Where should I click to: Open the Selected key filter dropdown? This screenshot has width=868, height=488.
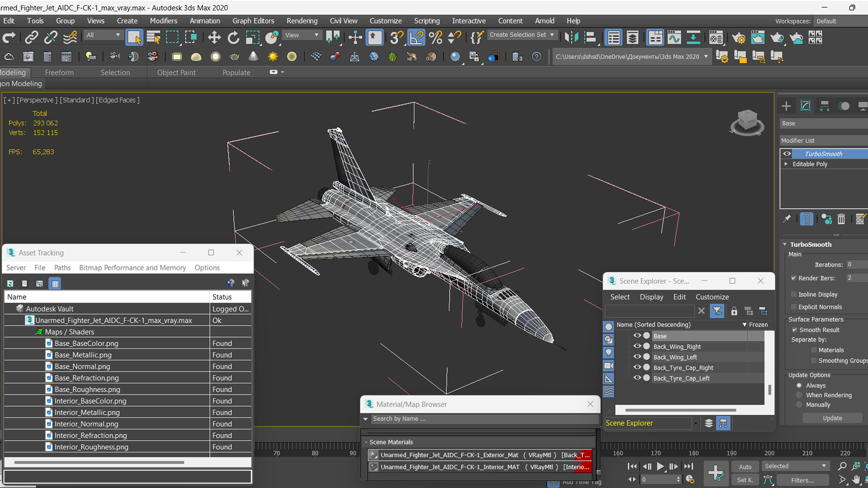click(795, 466)
